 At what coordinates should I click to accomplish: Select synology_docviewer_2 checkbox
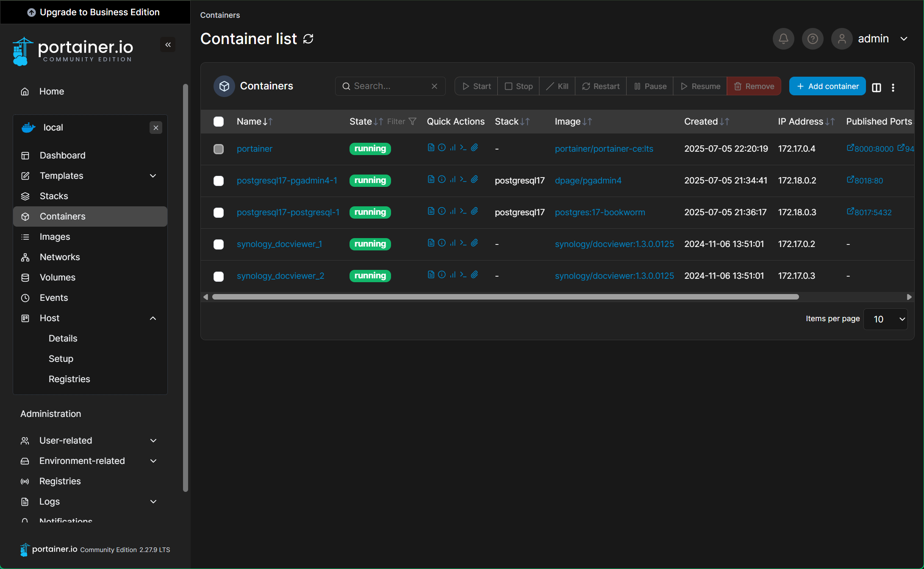(219, 276)
